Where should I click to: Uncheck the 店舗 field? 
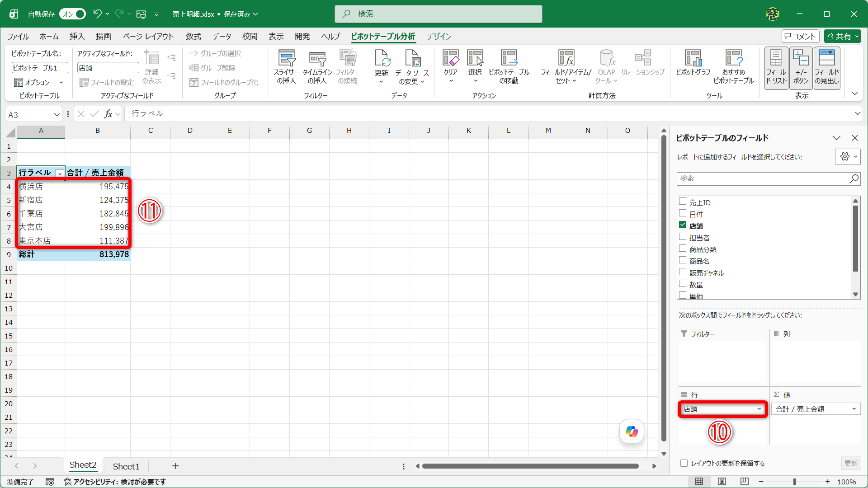[x=683, y=225]
